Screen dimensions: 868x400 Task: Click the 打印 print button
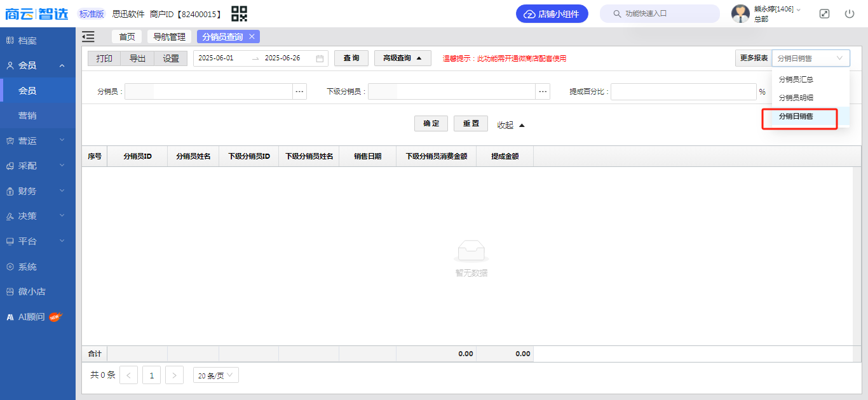pos(104,58)
